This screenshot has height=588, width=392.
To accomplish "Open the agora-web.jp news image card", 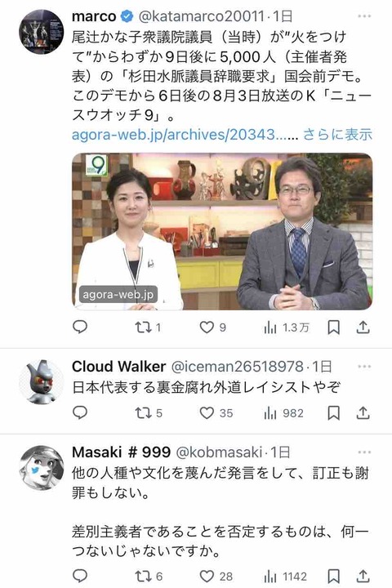I will (222, 231).
